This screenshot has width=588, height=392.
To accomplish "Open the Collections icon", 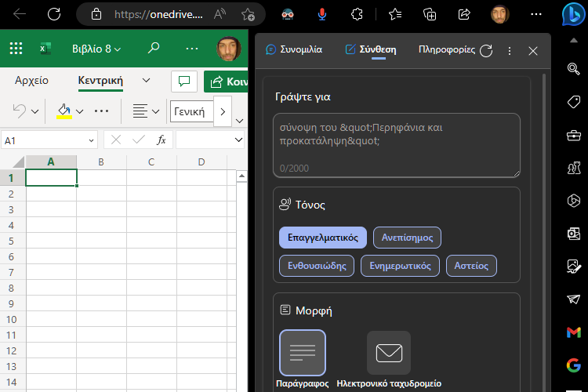I will coord(430,14).
